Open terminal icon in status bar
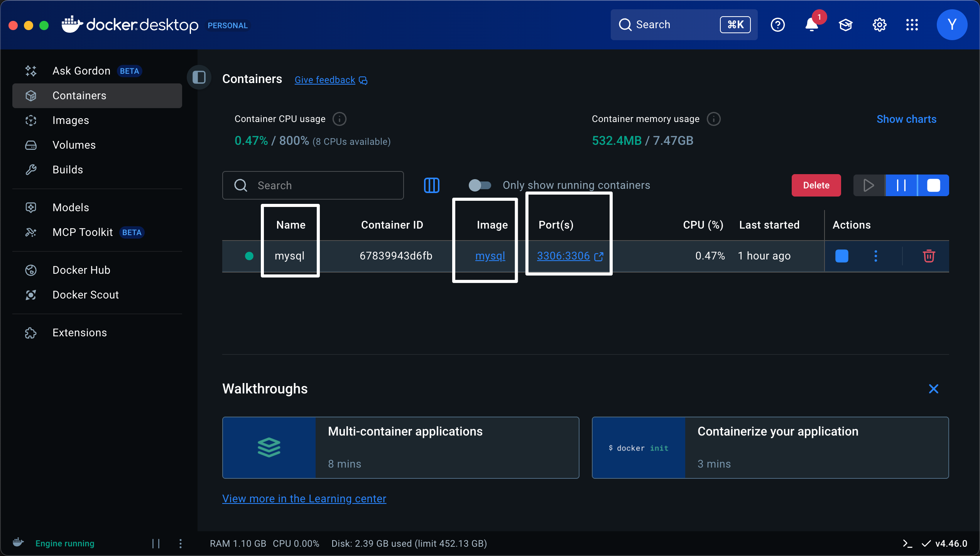 pyautogui.click(x=907, y=544)
